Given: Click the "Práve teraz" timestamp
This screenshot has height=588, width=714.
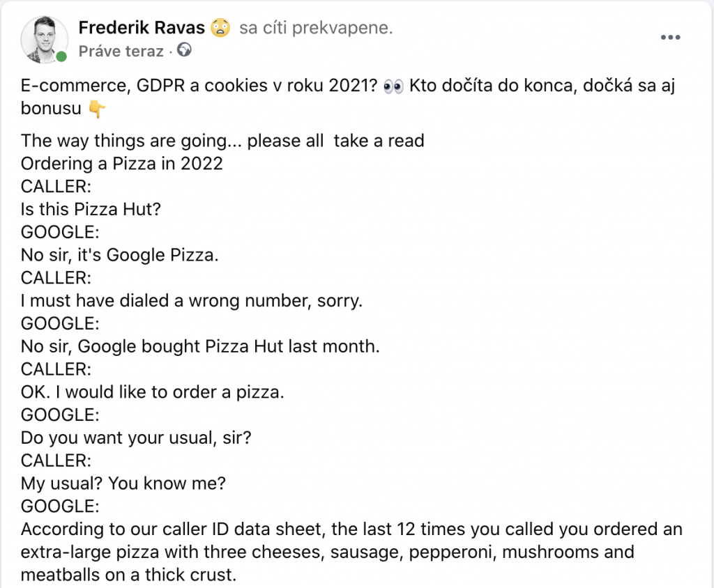Looking at the screenshot, I should coord(121,51).
